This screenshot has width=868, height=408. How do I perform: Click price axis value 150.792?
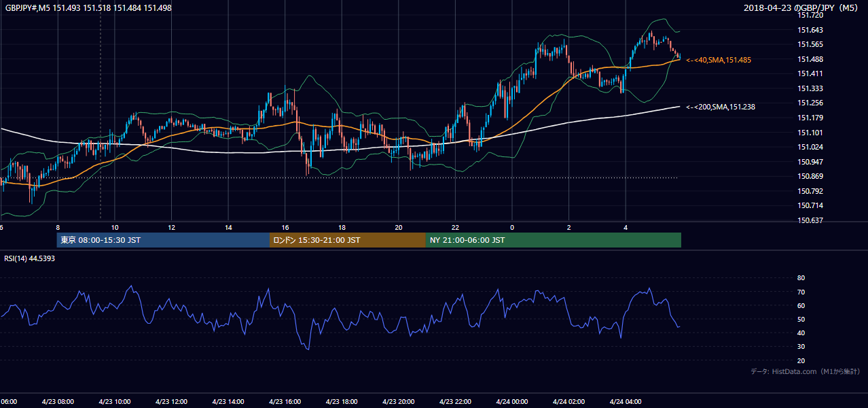[810, 191]
